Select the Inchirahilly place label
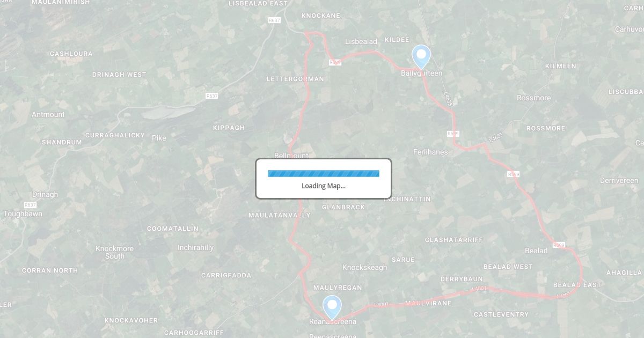 click(196, 247)
